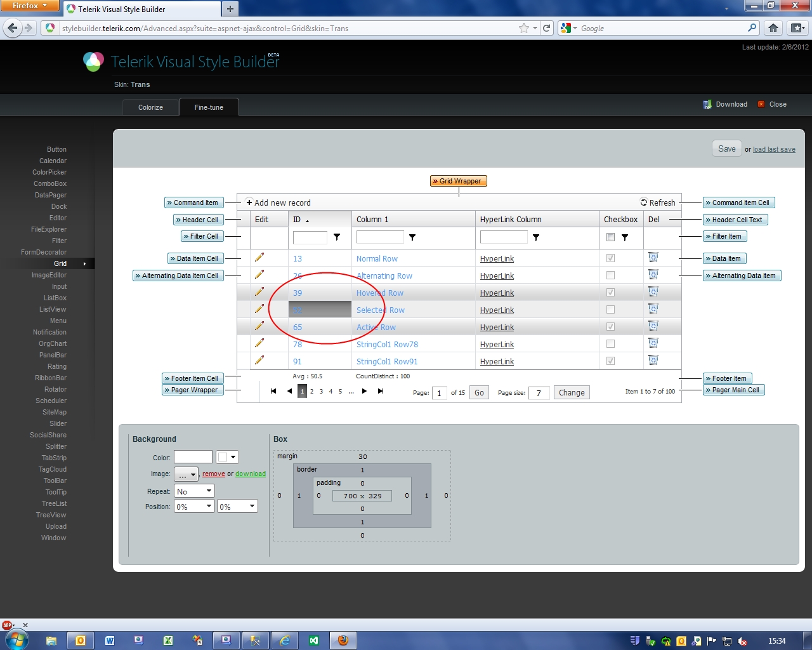Go to next page of grid pager
812x650 pixels.
click(x=364, y=391)
